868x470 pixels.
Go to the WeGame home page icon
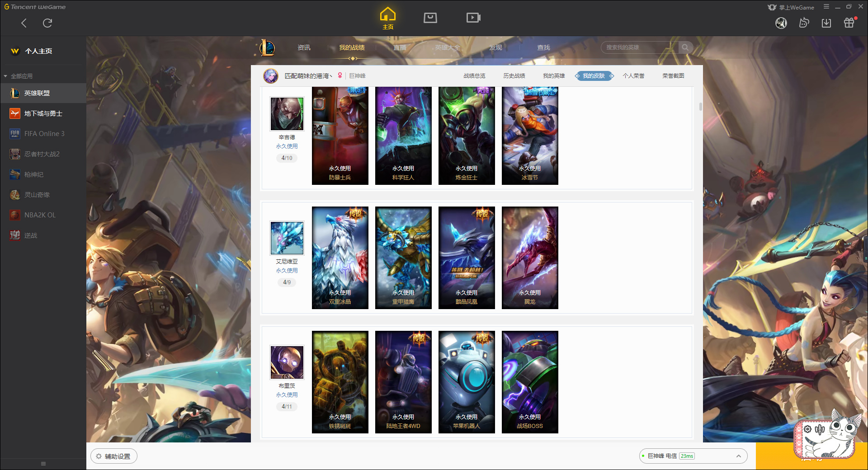click(x=388, y=19)
